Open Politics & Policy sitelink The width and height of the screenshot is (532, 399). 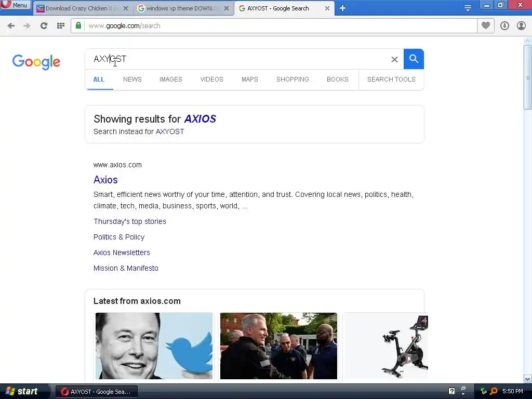(119, 237)
